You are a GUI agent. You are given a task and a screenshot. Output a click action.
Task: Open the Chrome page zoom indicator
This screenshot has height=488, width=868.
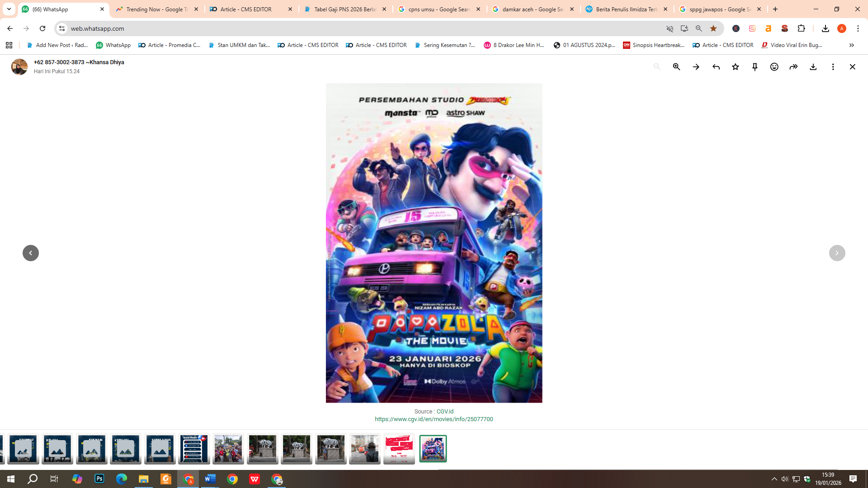[x=699, y=28]
